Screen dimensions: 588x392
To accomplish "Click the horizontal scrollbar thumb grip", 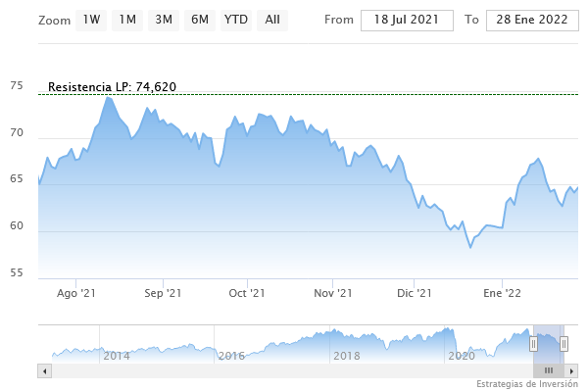I will 549,370.
